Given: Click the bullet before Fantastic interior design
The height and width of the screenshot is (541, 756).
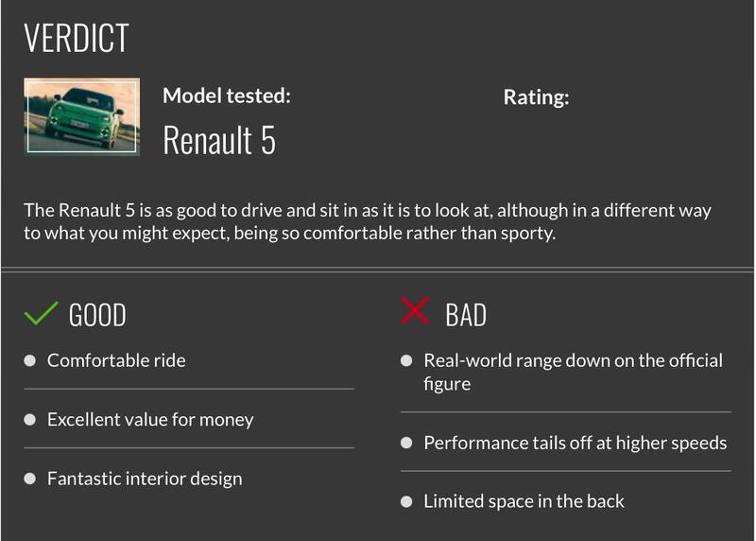Looking at the screenshot, I should [x=30, y=479].
